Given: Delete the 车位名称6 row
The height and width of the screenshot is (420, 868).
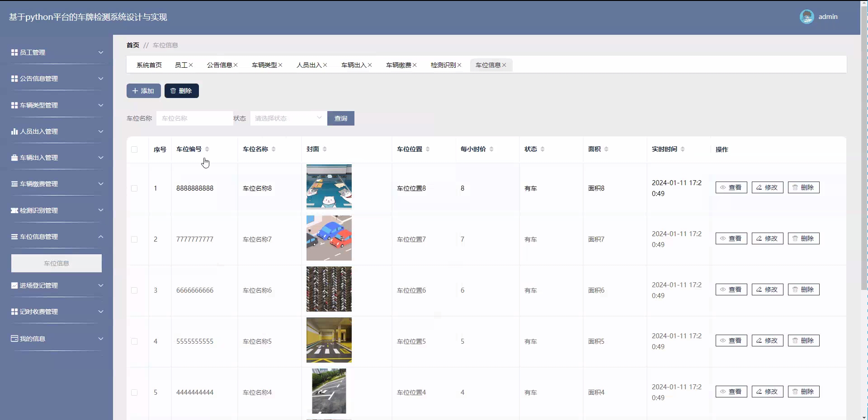Looking at the screenshot, I should 804,289.
